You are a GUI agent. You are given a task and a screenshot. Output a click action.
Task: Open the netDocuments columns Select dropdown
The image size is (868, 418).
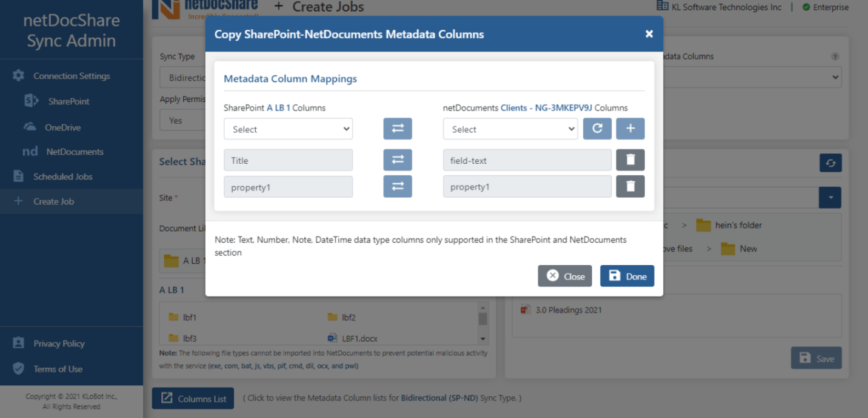tap(510, 129)
